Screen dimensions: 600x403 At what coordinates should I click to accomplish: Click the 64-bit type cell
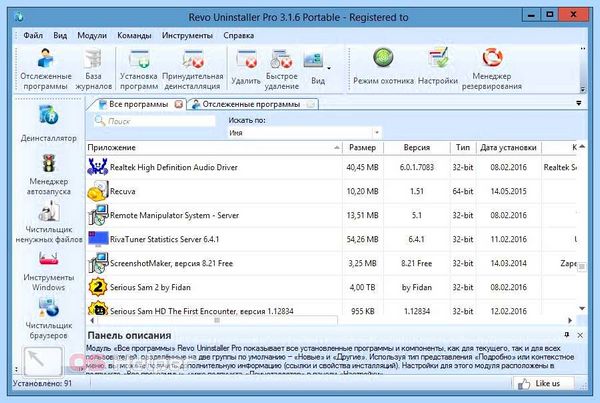coord(463,191)
